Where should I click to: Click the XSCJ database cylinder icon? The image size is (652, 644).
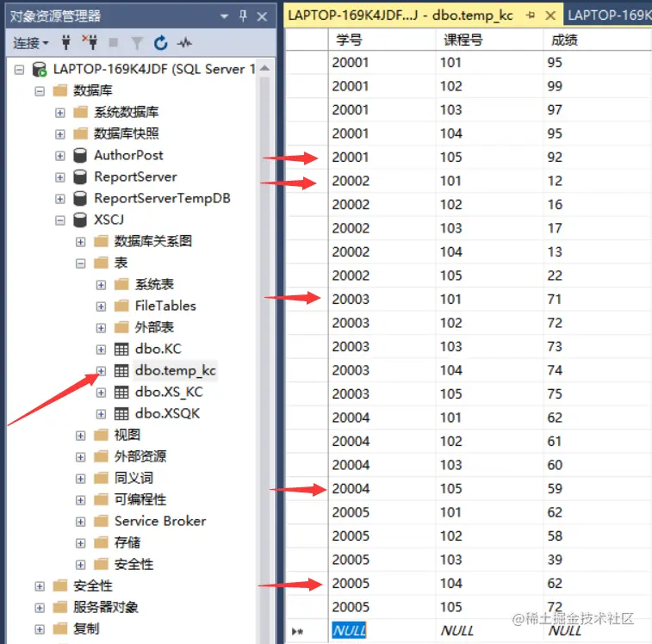click(x=80, y=220)
